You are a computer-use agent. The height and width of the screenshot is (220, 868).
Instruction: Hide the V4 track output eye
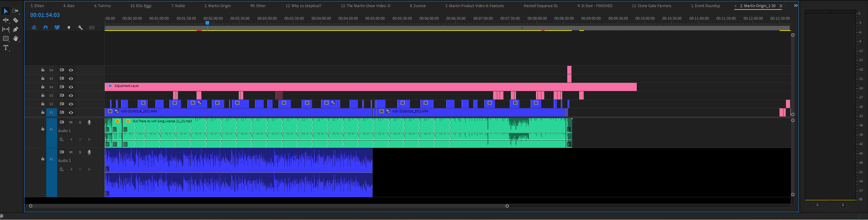tap(71, 87)
